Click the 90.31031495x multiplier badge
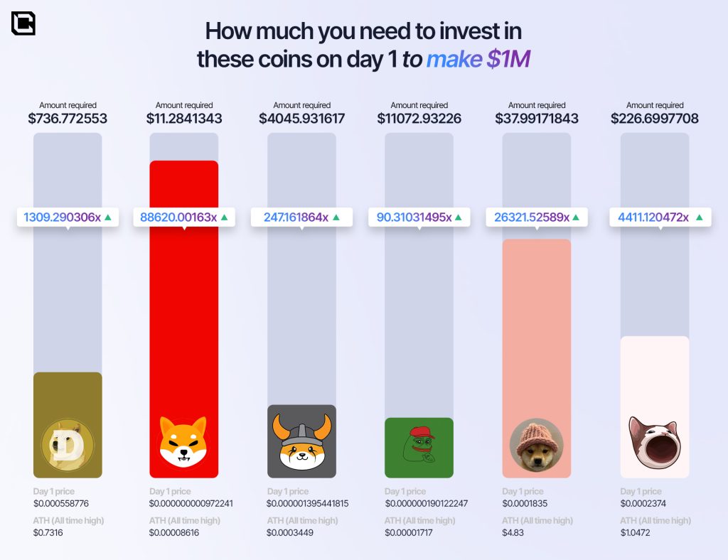Screen dimensions: 728x560 point(419,217)
